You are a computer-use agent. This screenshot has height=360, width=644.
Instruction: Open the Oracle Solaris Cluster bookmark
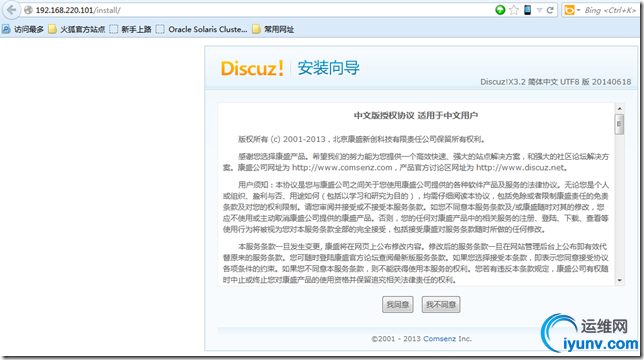(x=202, y=29)
